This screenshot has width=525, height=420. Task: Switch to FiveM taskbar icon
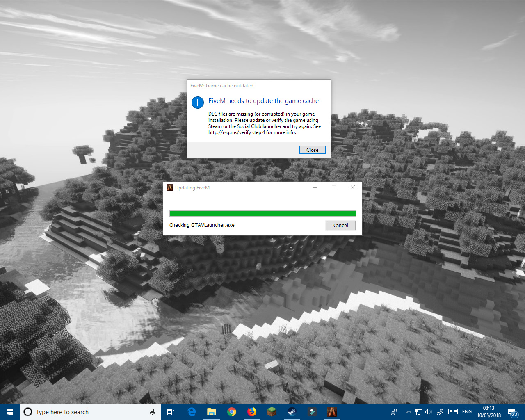coord(332,412)
